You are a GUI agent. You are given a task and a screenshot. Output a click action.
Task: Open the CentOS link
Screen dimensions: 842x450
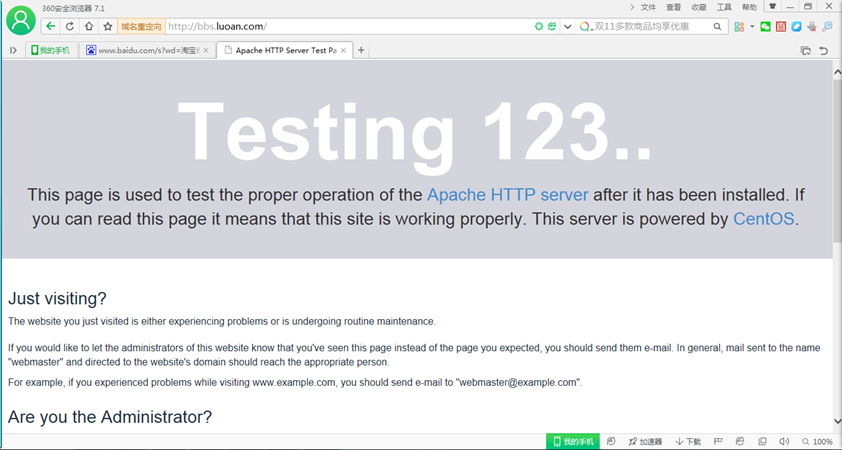(x=764, y=219)
